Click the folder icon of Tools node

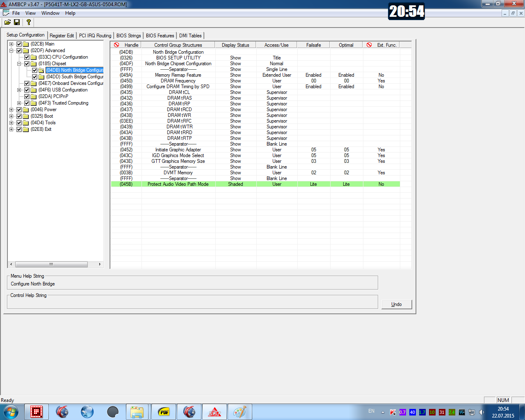[x=26, y=123]
